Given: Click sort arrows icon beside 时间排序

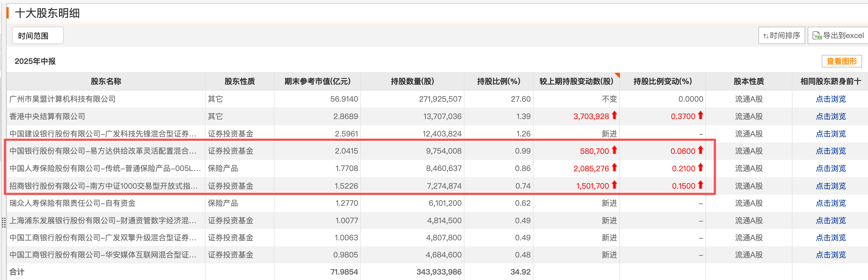Looking at the screenshot, I should point(766,36).
